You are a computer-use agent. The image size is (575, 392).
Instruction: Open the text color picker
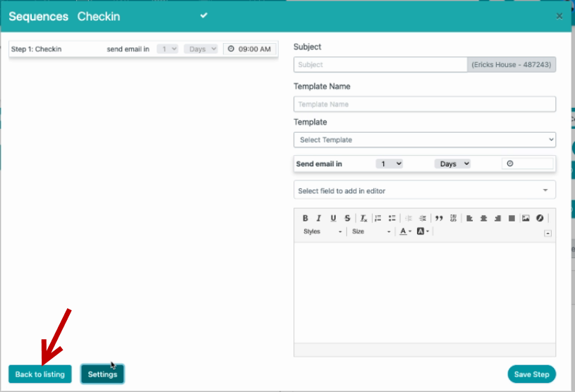tap(405, 231)
